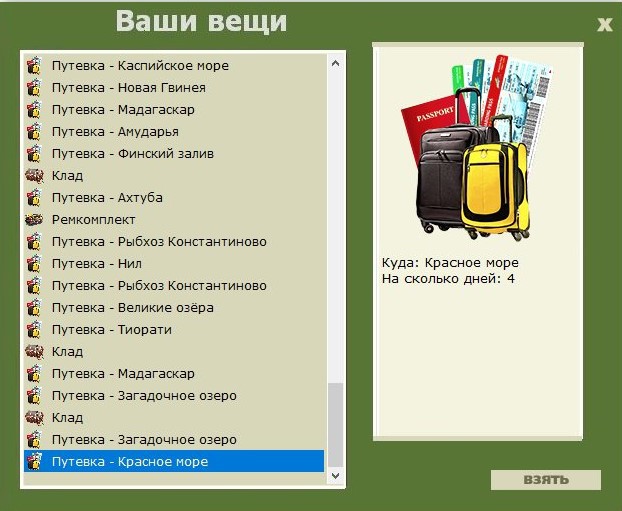Click the voucher icon next to Новая Гвинея
Image resolution: width=622 pixels, height=511 pixels.
(x=34, y=87)
